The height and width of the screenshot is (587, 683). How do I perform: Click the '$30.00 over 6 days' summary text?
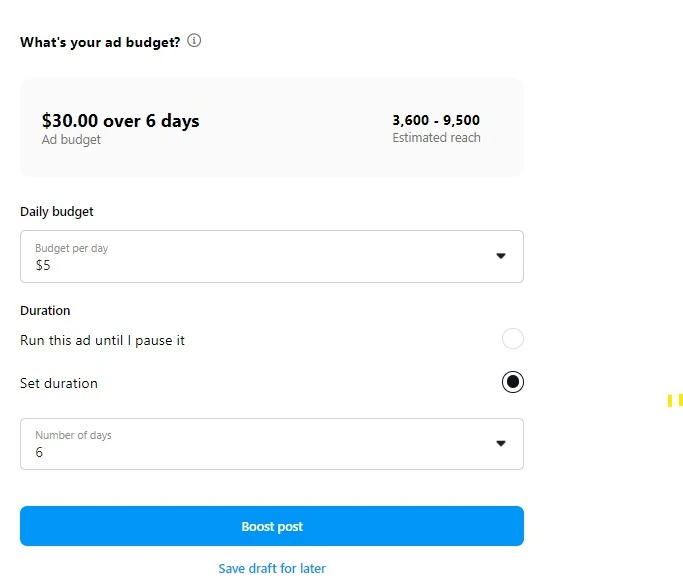pos(120,121)
